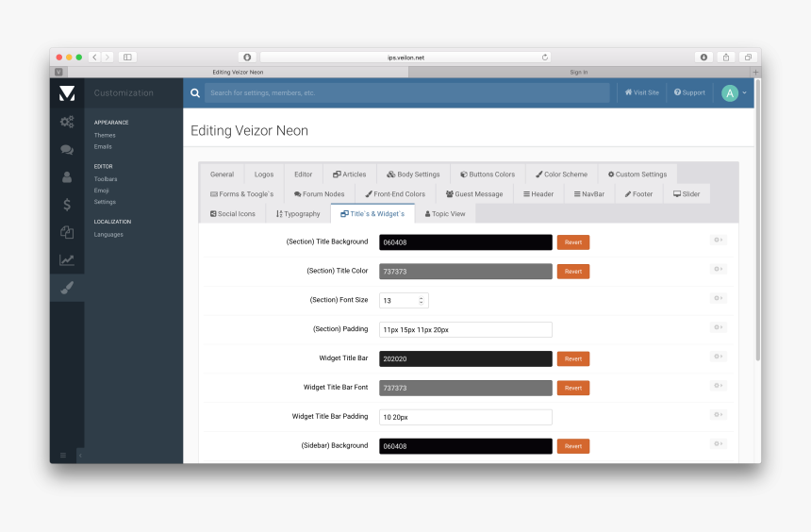Switch to the Logos tab
Screen dimensions: 811x532
[x=264, y=175]
